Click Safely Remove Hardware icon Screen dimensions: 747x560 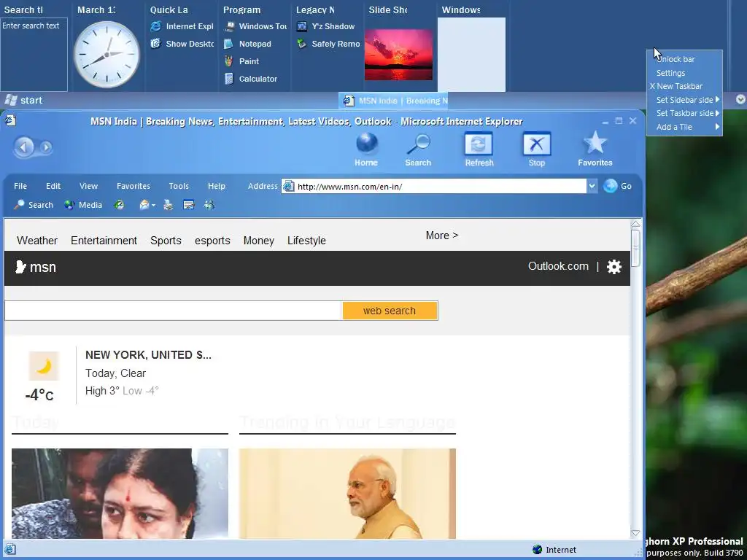click(301, 44)
